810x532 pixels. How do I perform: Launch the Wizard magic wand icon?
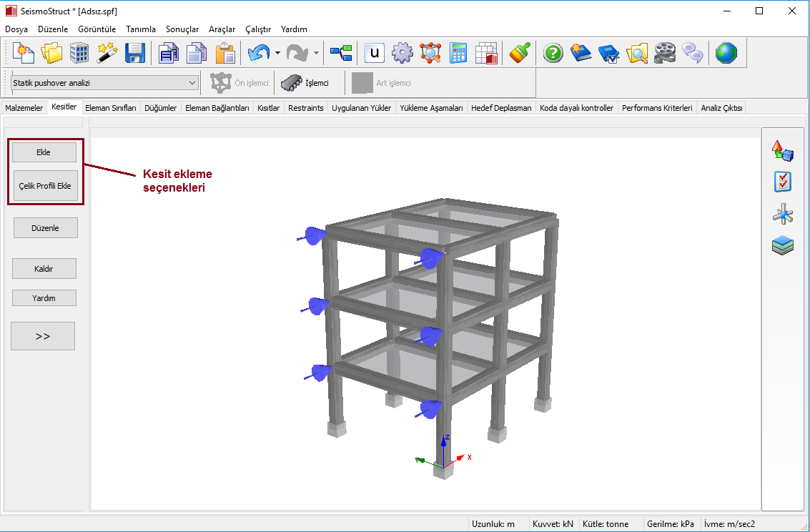(107, 53)
